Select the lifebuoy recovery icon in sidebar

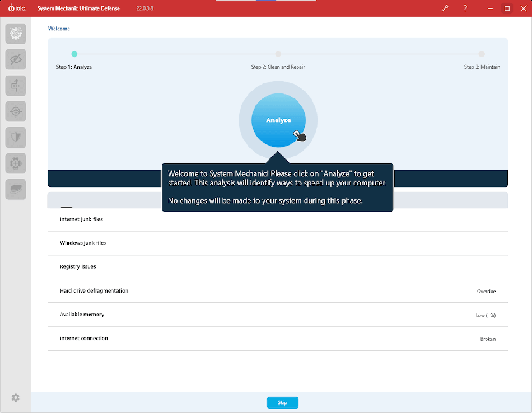16,163
